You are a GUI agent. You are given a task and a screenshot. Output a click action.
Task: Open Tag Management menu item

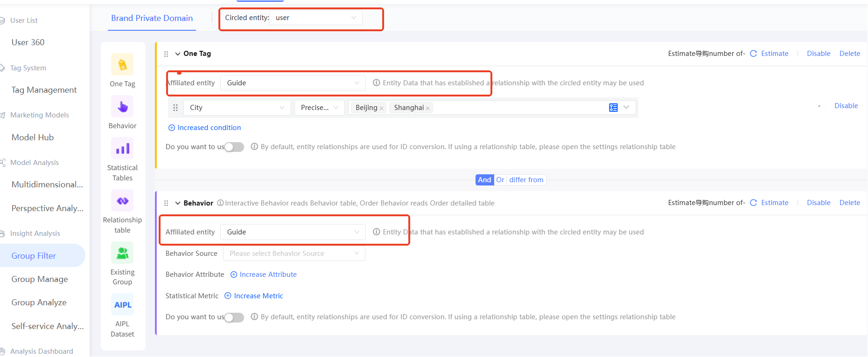point(44,90)
